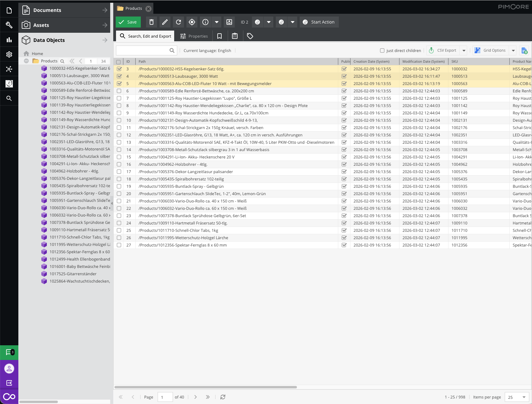Check the row checkbox for ID 6
This screenshot has height=404, width=532.
click(119, 91)
